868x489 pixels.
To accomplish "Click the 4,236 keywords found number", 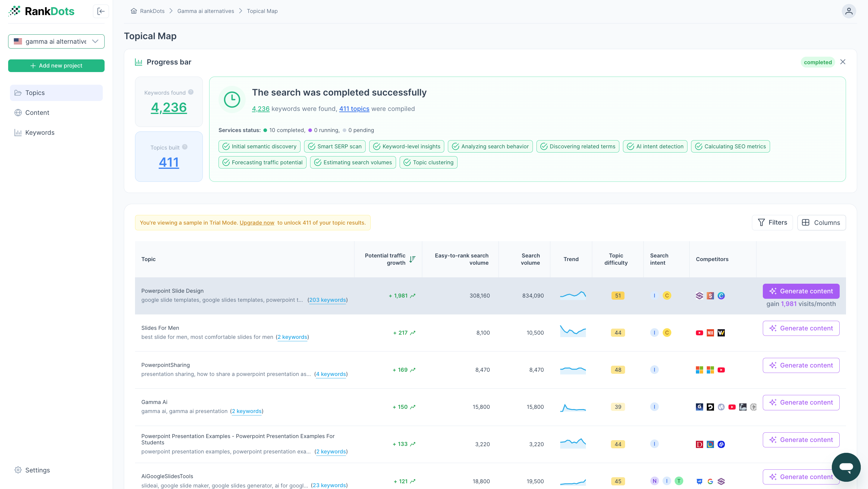I will 168,107.
